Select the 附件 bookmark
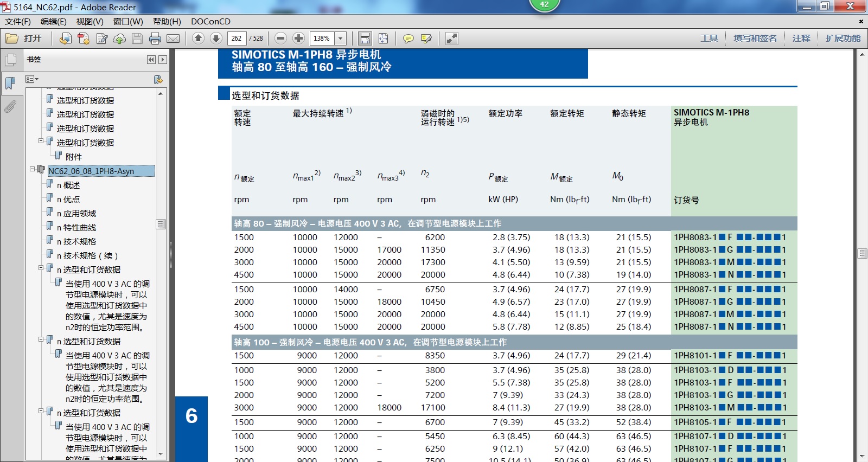 (73, 157)
